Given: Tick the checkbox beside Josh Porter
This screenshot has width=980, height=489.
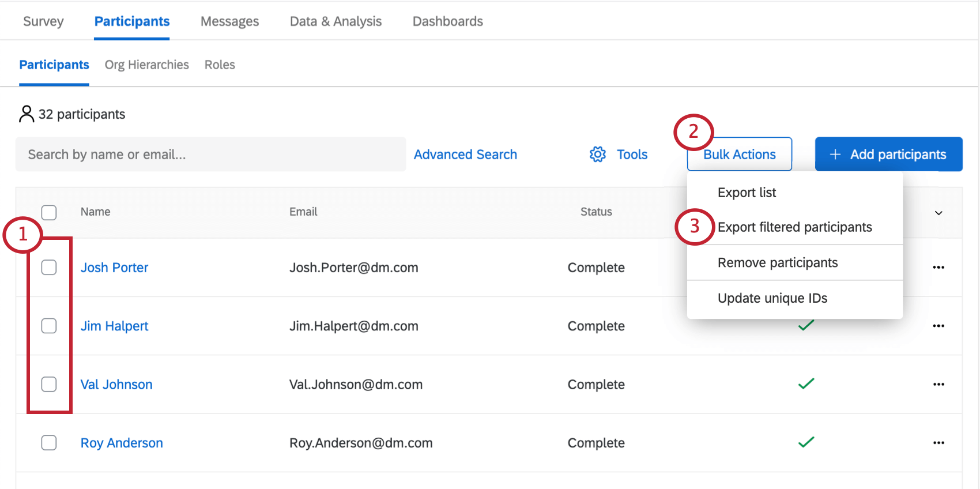Looking at the screenshot, I should [x=49, y=268].
